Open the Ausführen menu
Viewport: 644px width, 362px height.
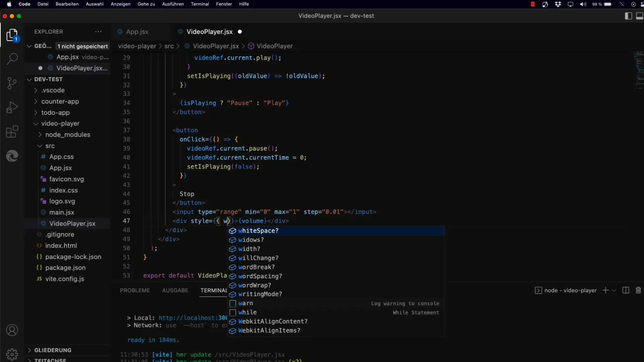pyautogui.click(x=173, y=4)
